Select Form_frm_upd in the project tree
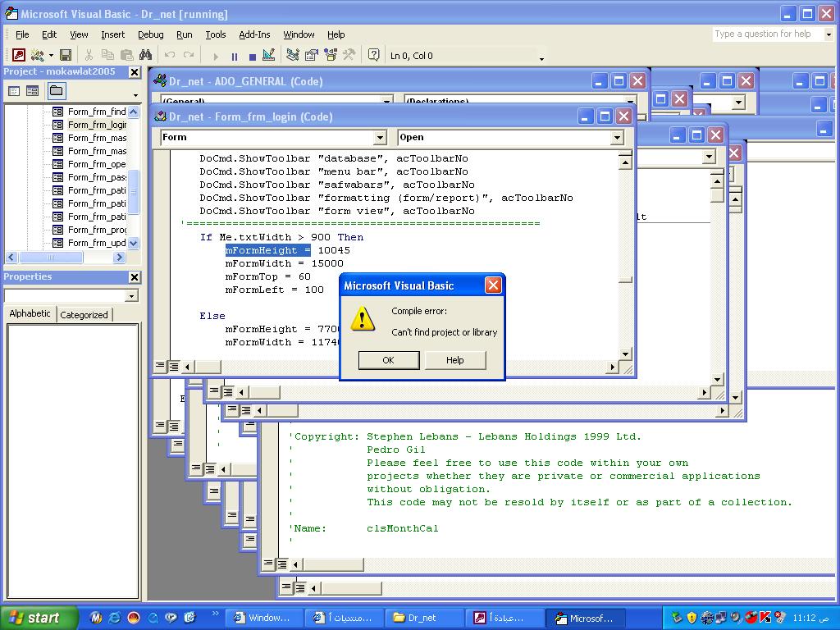 click(97, 243)
